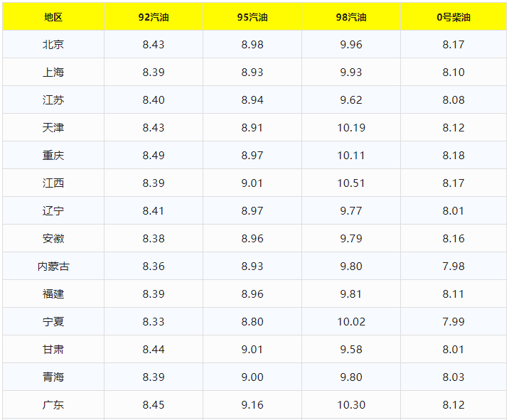
Task: Select the 92汽油 column header
Action: (154, 17)
